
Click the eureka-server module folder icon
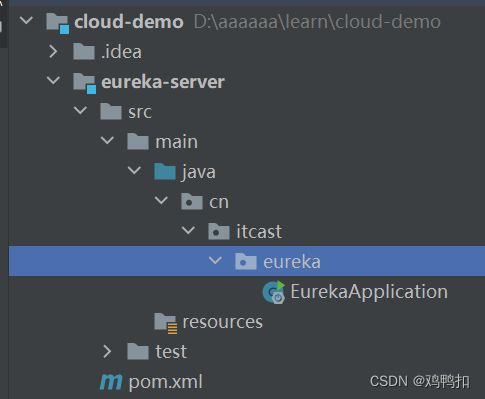tap(85, 83)
